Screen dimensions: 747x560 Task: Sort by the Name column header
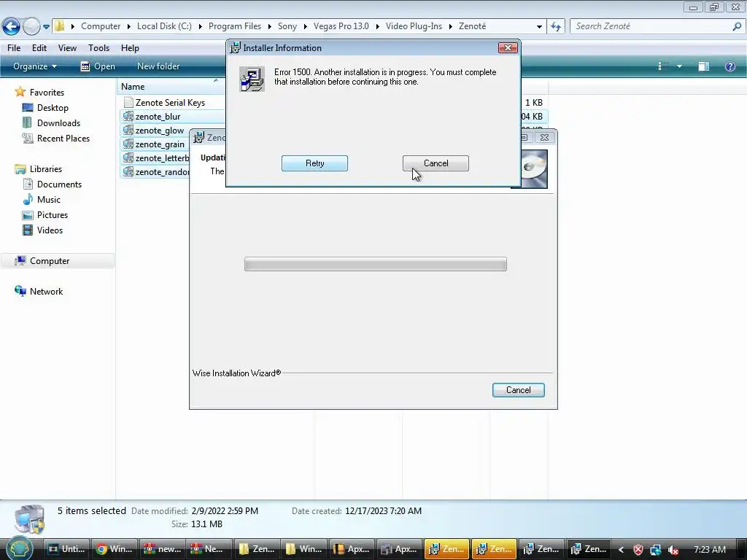point(133,87)
